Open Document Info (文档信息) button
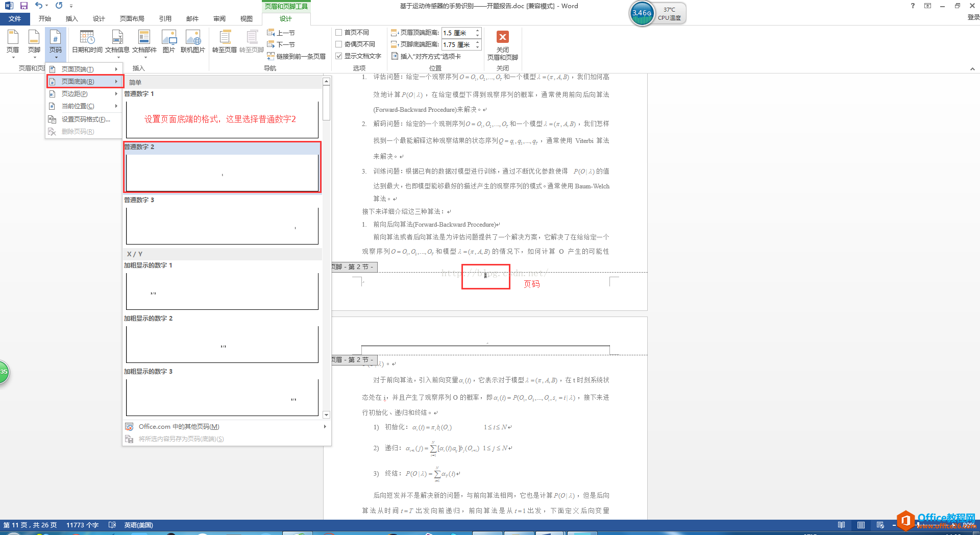 tap(117, 43)
